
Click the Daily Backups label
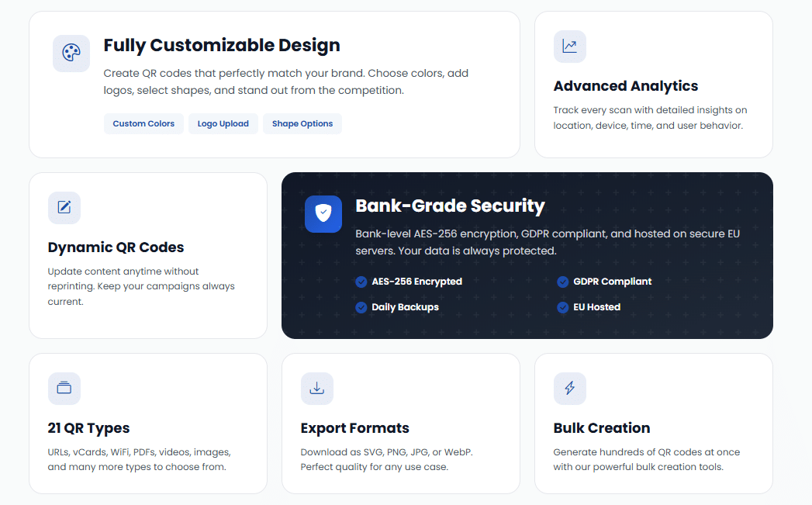point(405,307)
